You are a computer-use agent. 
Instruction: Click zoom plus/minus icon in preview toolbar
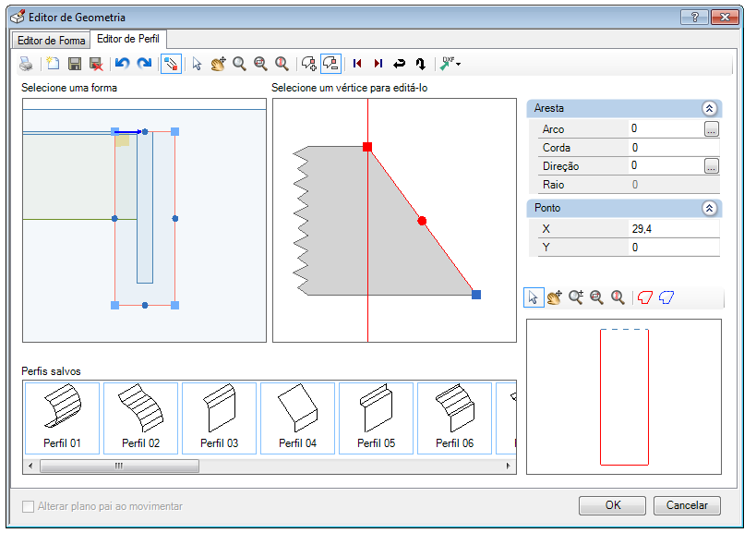[x=576, y=297]
